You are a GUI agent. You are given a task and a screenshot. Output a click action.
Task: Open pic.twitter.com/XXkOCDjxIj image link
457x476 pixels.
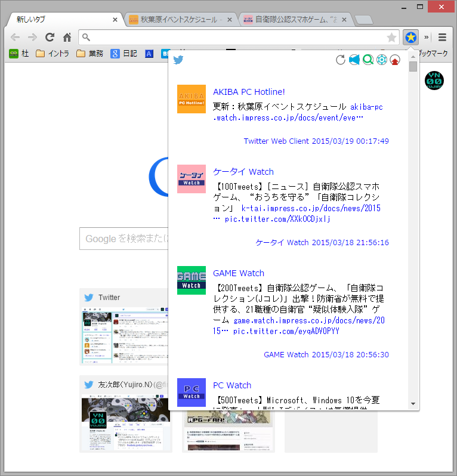(x=277, y=219)
